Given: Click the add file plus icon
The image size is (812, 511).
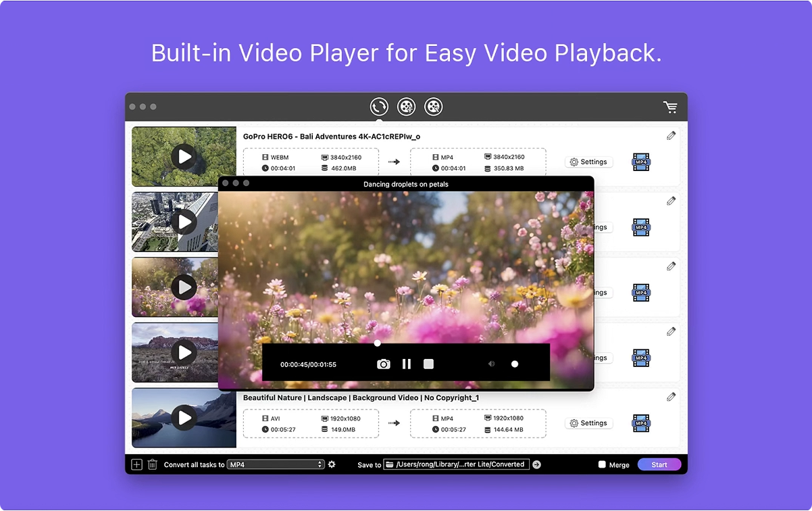Looking at the screenshot, I should click(x=136, y=464).
